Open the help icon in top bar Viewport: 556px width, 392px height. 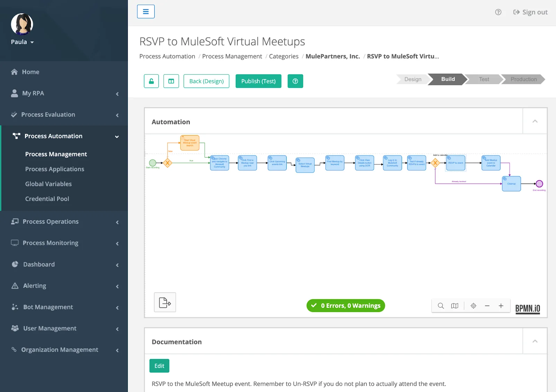pos(498,12)
